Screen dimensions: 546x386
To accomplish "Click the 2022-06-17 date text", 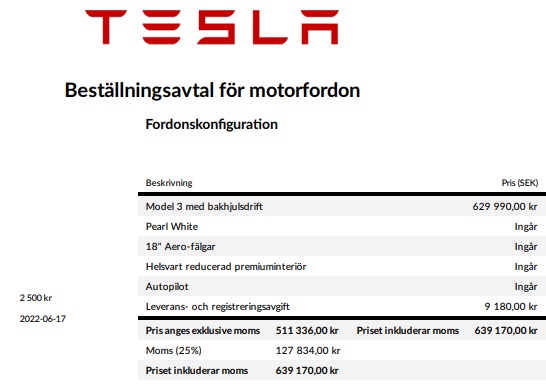I will (x=42, y=319).
